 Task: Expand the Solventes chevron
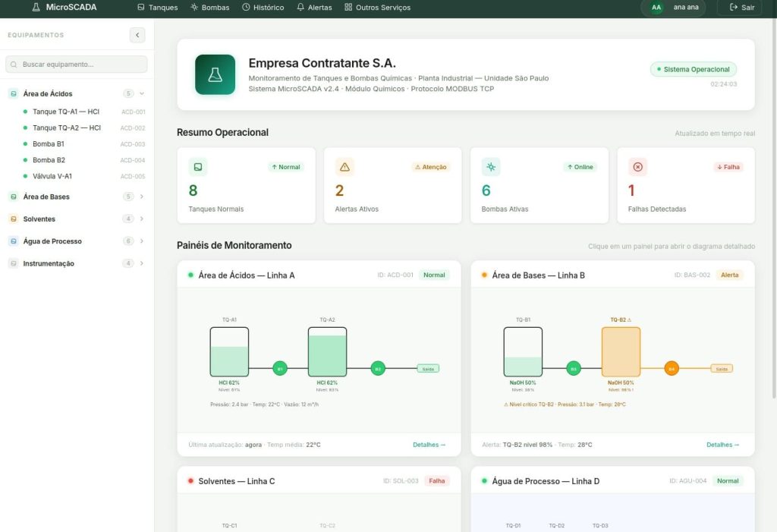[142, 219]
